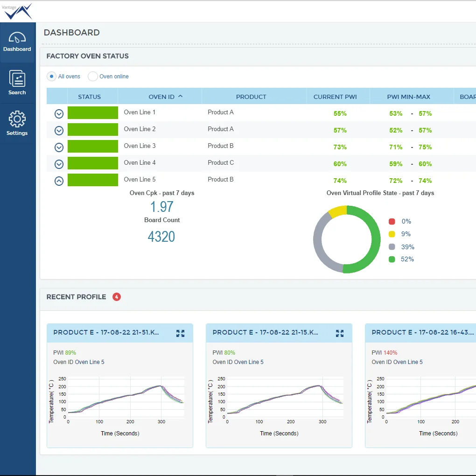
Task: Click the 71% minimum PWI value
Action: coord(396,147)
